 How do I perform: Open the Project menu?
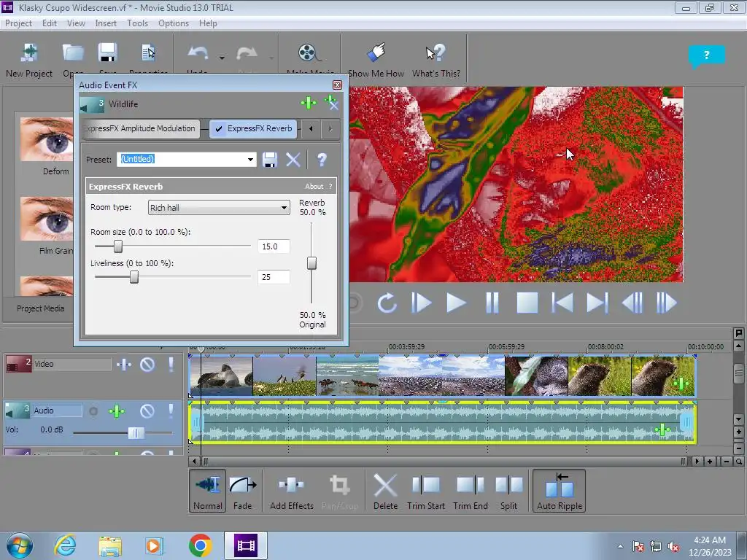click(x=18, y=23)
